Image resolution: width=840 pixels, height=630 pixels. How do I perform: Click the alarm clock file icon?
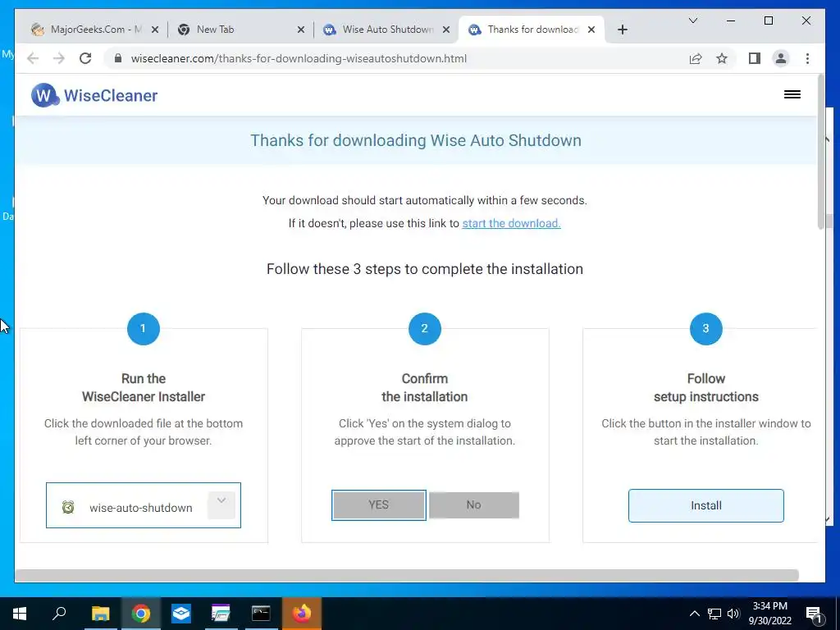[68, 507]
